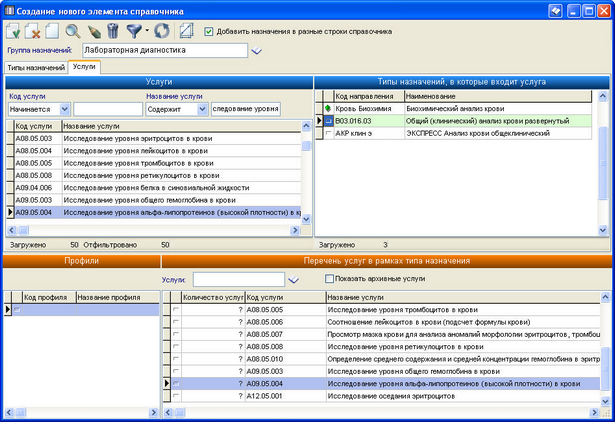
Task: Click the save document icon with green checkmark
Action: (x=13, y=31)
